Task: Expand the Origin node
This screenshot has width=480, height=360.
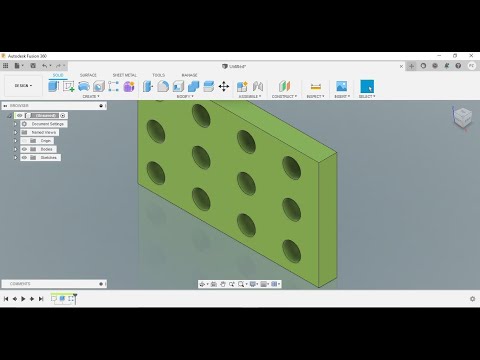Action: (x=15, y=141)
